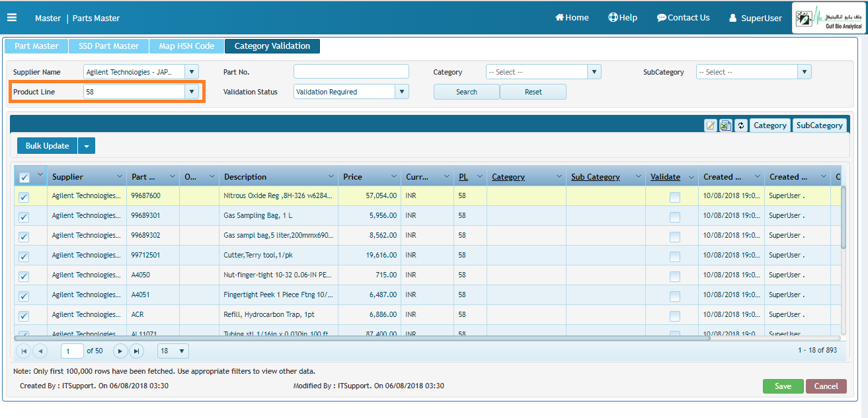Go to first page of grid
This screenshot has height=418, width=868.
tap(24, 351)
